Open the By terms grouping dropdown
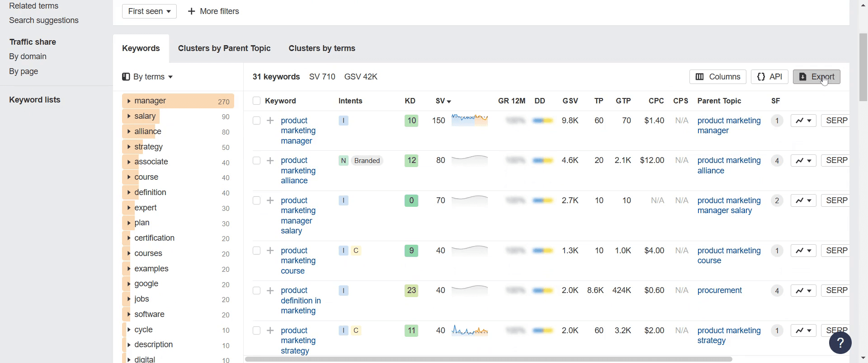The height and width of the screenshot is (363, 868). [x=148, y=77]
